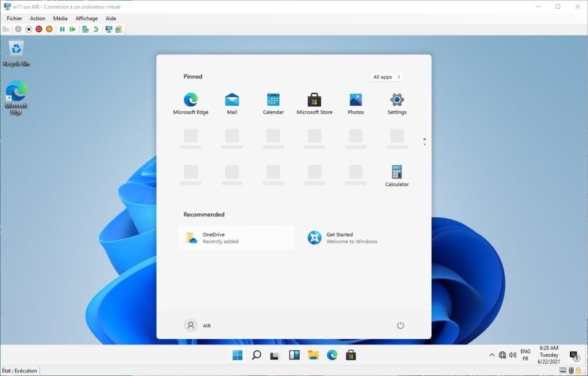Viewport: 588px width, 376px height.
Task: Open Microsoft Store from the taskbar
Action: click(351, 355)
